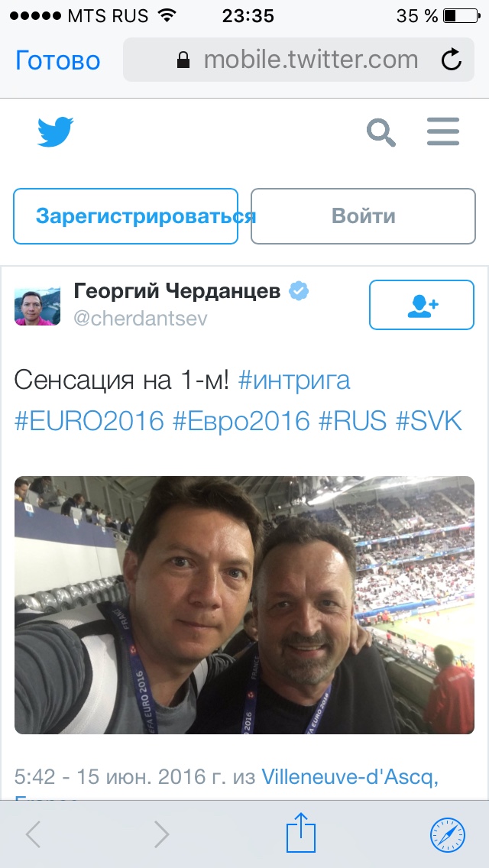Tap Готово to close browser view

pos(57,60)
